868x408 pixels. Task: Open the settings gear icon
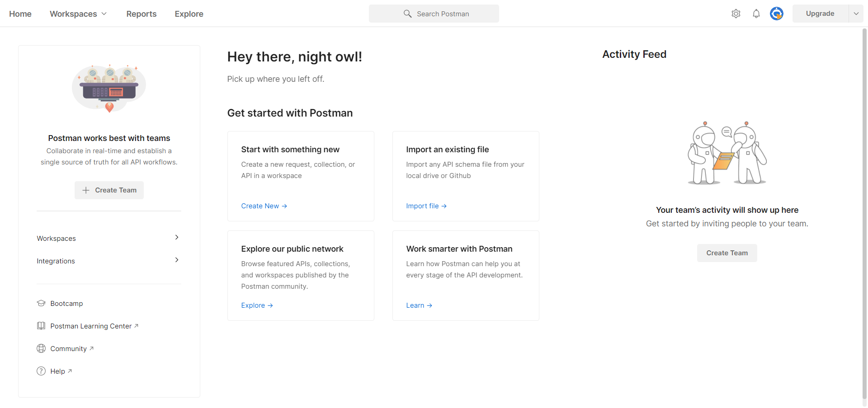(736, 14)
